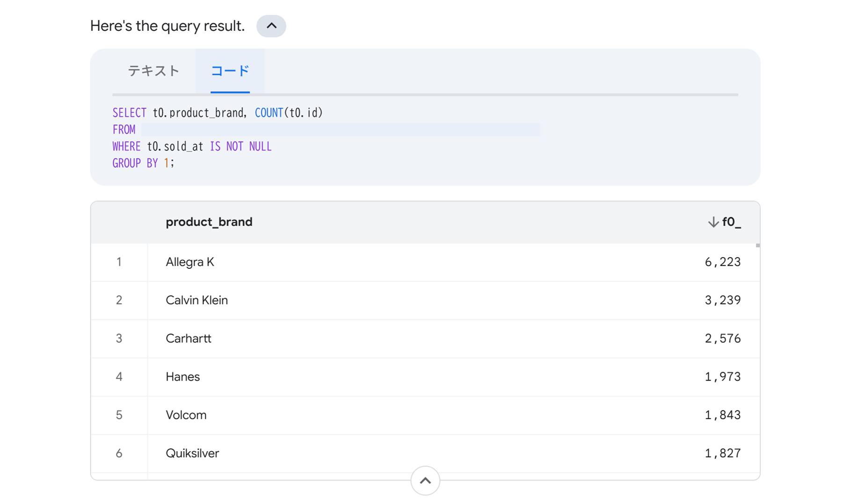Screen dimensions: 842x504
Task: Sort by the f0_ column header
Action: (725, 222)
